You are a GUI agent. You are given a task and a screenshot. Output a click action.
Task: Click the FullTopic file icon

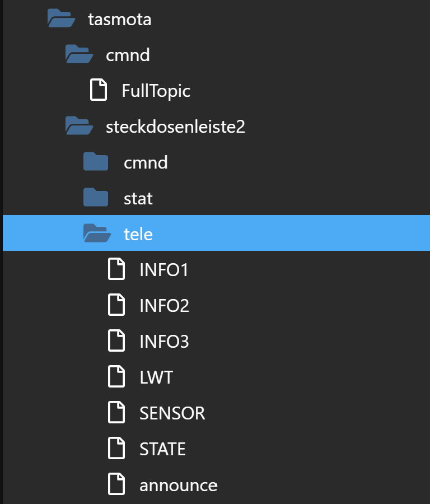99,90
